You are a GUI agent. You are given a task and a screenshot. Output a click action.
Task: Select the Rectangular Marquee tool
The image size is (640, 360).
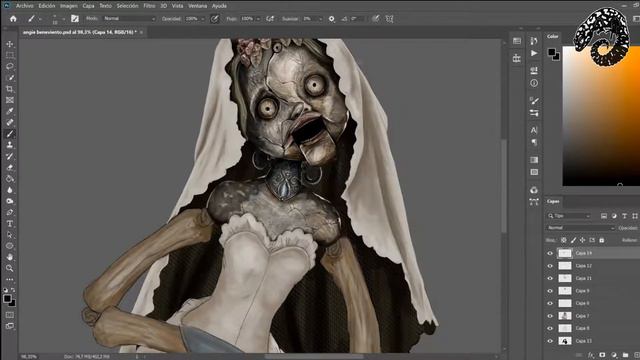click(x=10, y=55)
